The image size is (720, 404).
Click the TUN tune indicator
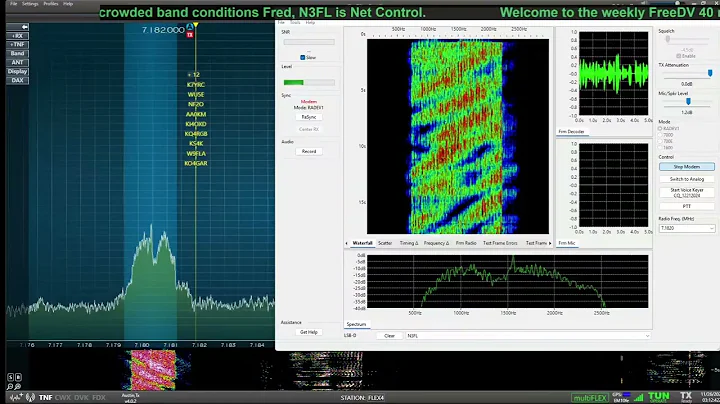(659, 397)
